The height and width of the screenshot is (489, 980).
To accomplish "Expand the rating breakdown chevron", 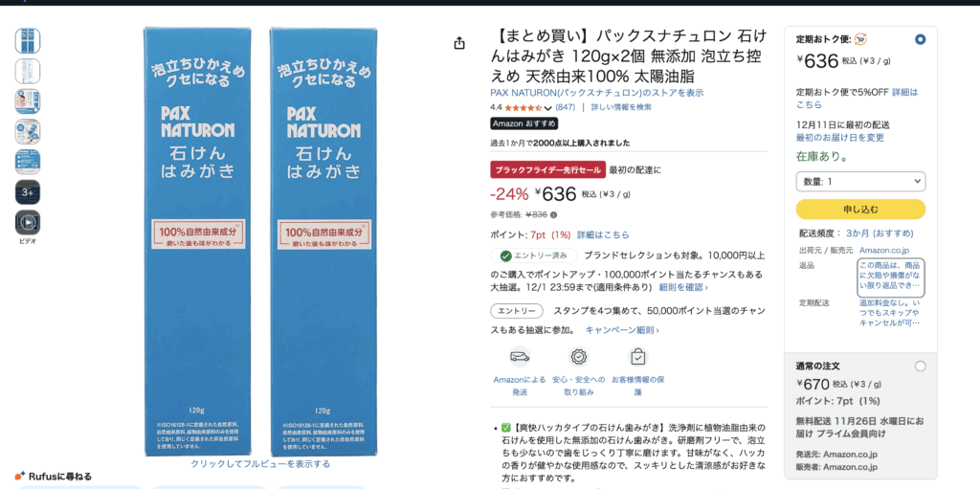I will click(548, 108).
